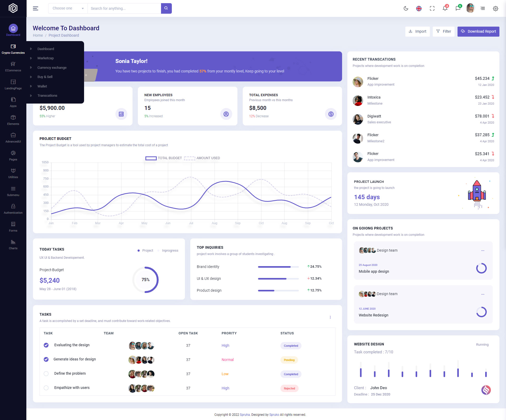
Task: Select Wallet from Crypto Currencies submenu
Action: click(42, 86)
